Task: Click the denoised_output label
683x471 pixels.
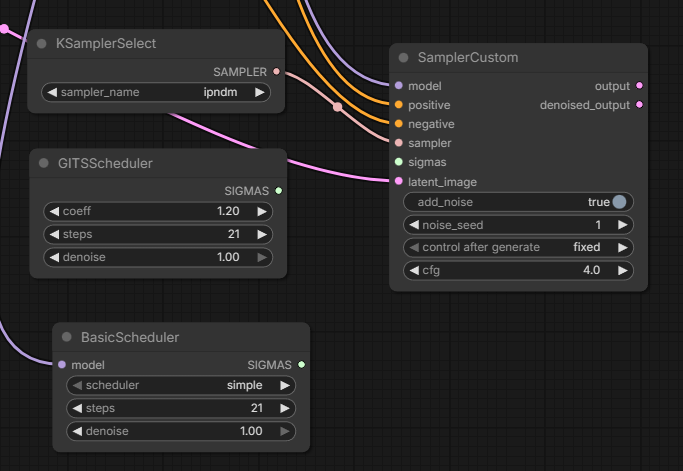Action: click(x=585, y=105)
